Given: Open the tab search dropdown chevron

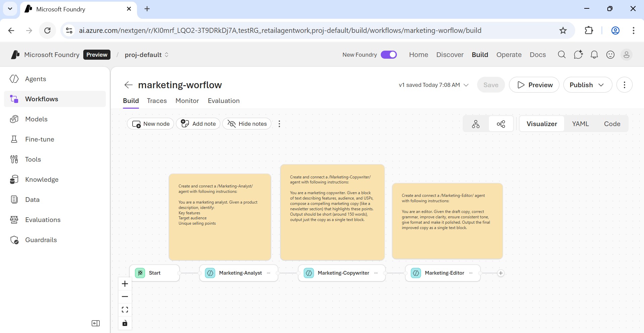Looking at the screenshot, I should click(x=10, y=9).
